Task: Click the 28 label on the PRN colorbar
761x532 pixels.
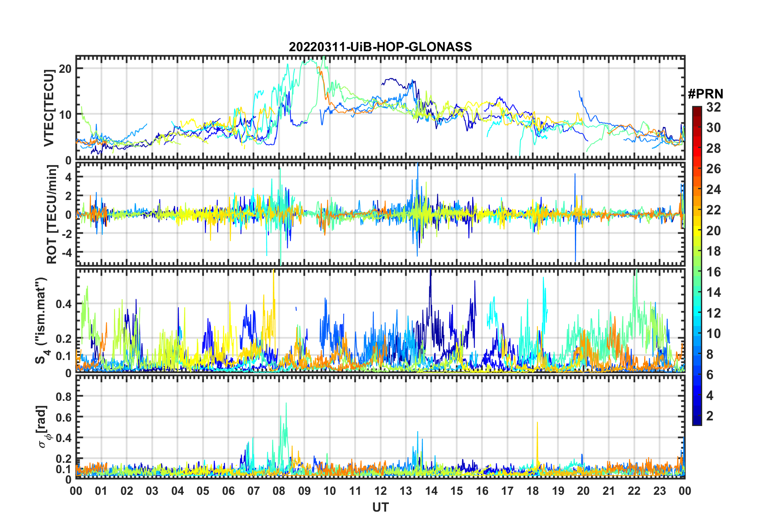Action: [x=713, y=148]
